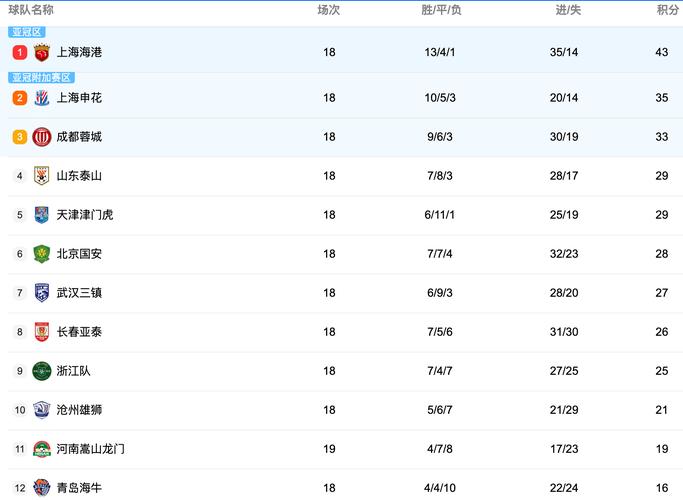Select record 6/11/1 for 天津津门虎
683x500 pixels.
440,215
